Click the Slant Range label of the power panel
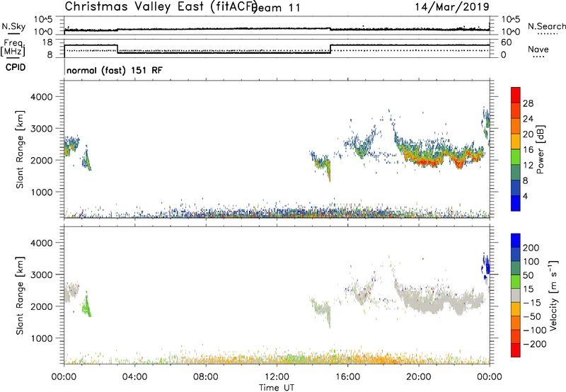 click(20, 149)
